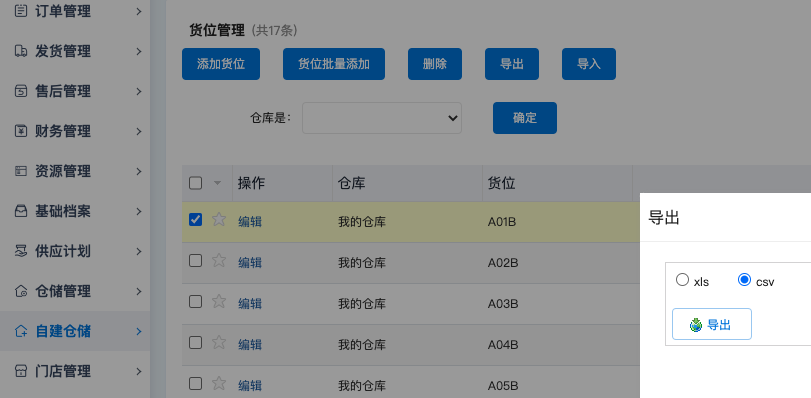
Task: Check the select-all header checkbox
Action: [196, 183]
